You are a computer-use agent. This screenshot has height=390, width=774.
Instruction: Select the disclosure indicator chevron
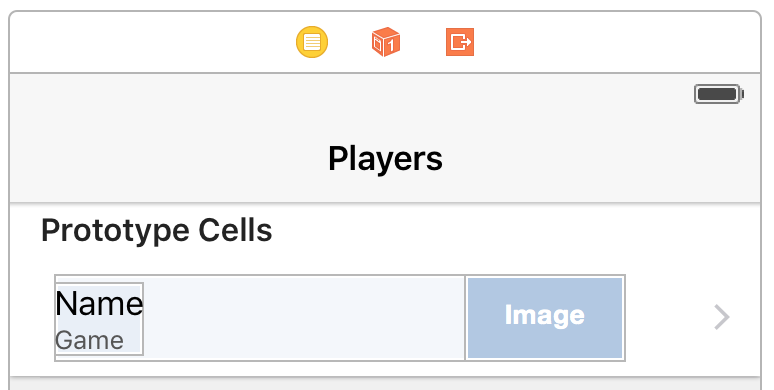[722, 317]
